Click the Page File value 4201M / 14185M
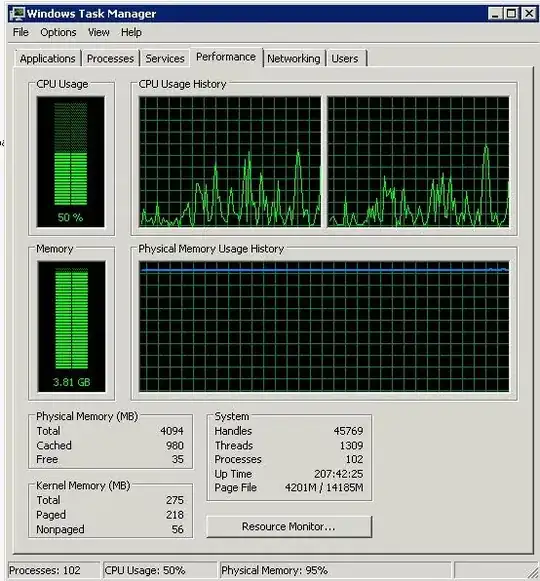 324,488
